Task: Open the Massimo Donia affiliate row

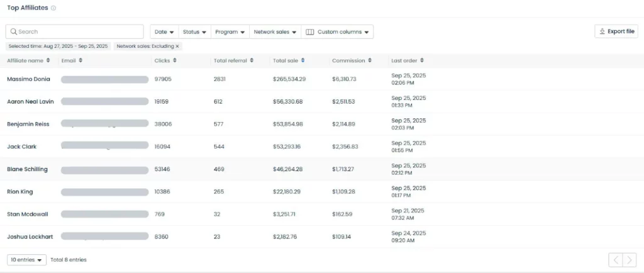Action: [28, 79]
